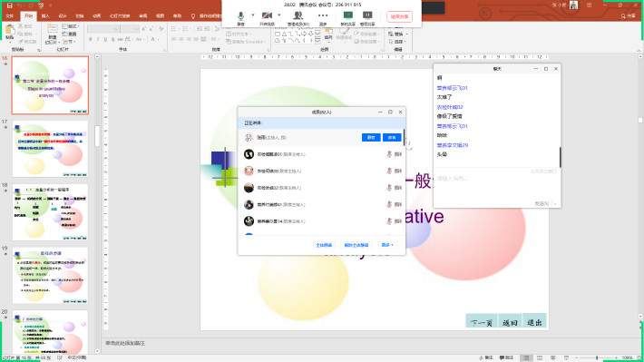Open the Insert tab in the ribbon

[45, 16]
